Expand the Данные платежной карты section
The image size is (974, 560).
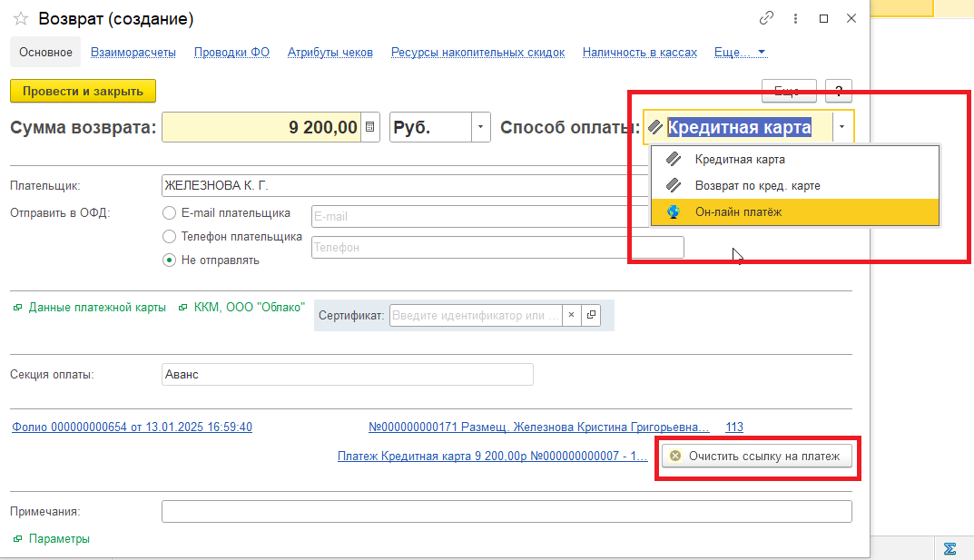click(89, 308)
